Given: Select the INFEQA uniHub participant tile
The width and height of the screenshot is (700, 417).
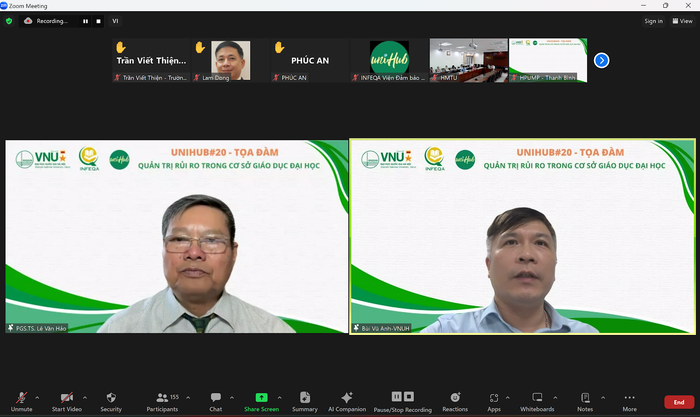Looking at the screenshot, I should click(389, 60).
